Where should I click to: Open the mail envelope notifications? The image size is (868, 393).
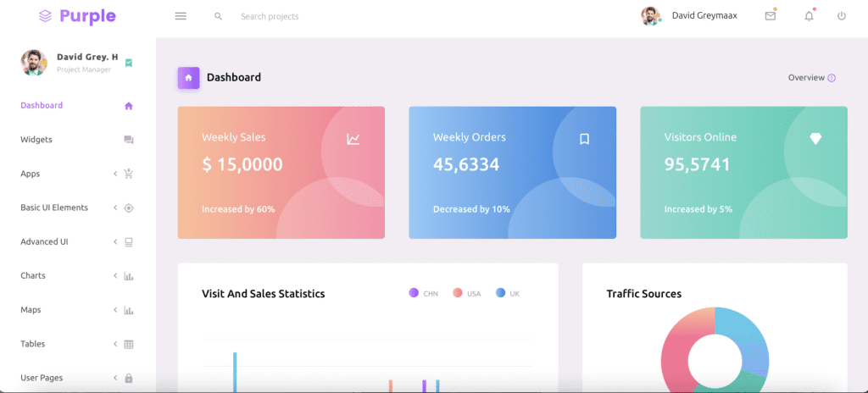tap(770, 16)
